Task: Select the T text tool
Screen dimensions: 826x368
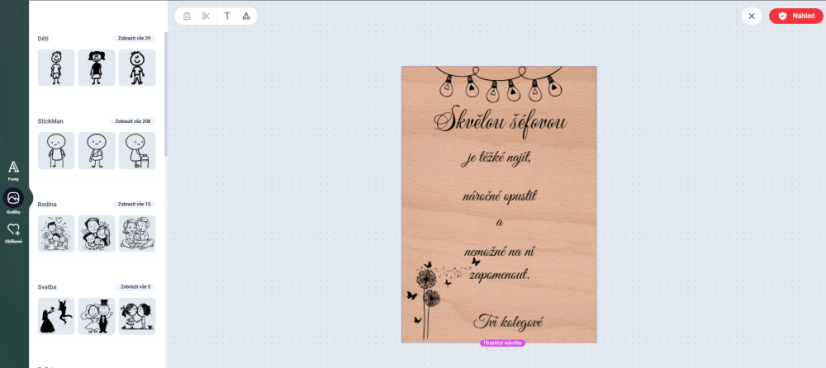Action: coord(227,16)
